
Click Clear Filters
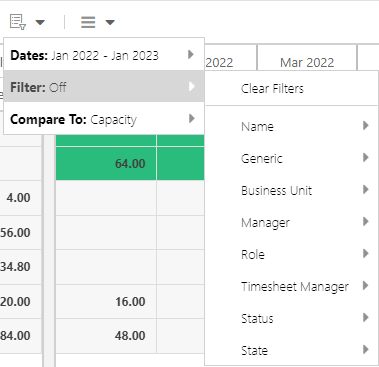[x=291, y=89]
